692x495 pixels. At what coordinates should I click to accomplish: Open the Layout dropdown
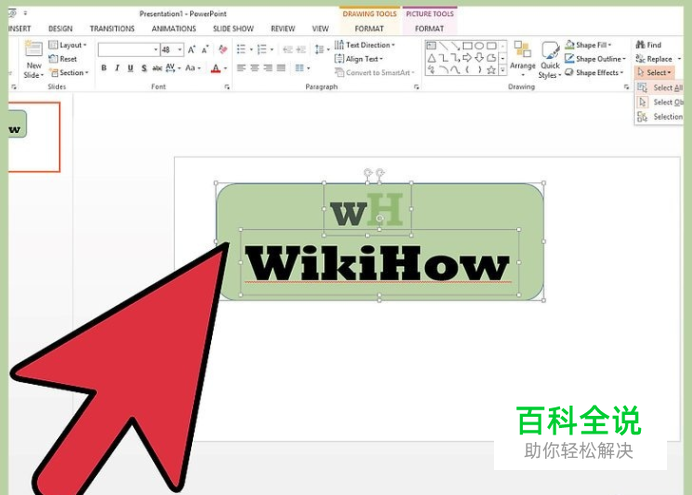coord(68,45)
